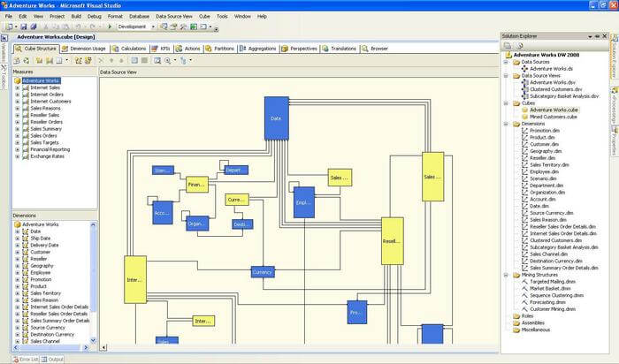Viewport: 619px width, 364px height.
Task: Open the Partitions tab
Action: pos(220,49)
